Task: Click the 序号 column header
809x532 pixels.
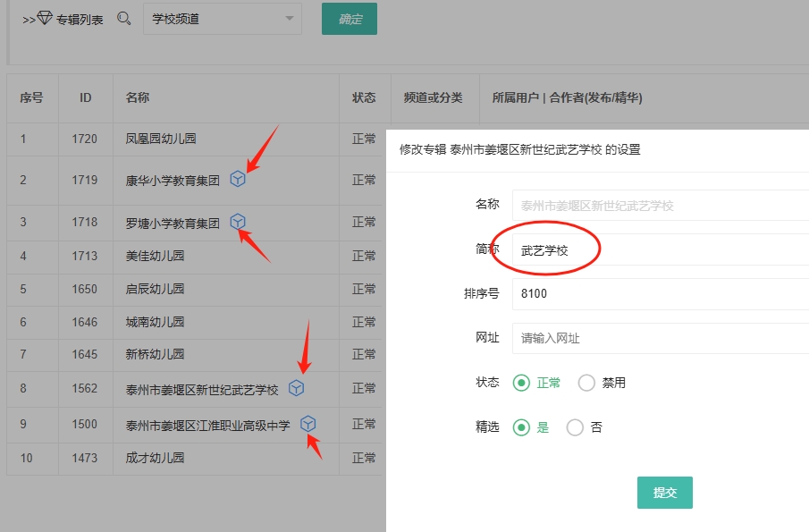Action: point(31,97)
